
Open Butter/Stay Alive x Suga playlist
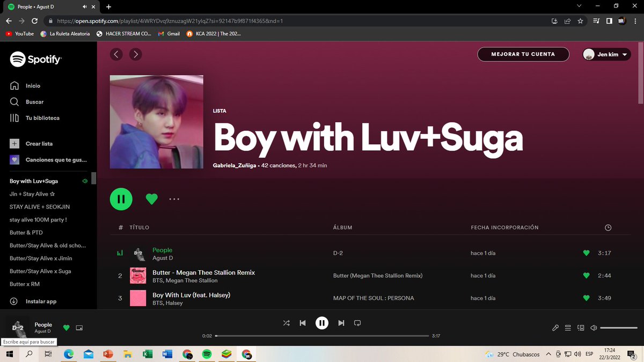pos(40,271)
